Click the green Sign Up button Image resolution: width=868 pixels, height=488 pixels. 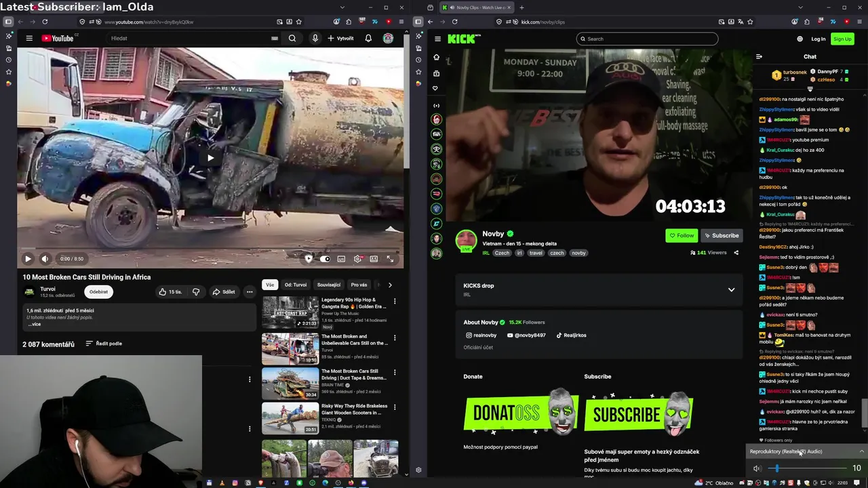(842, 39)
